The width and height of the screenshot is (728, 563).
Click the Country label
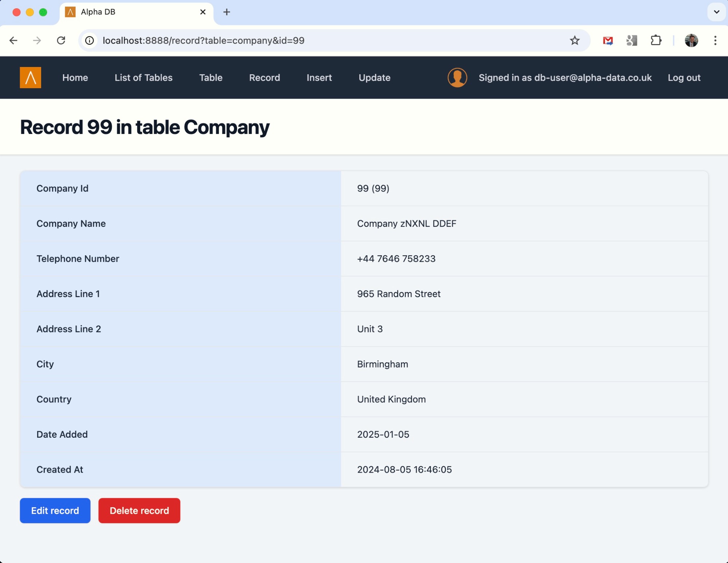[54, 399]
